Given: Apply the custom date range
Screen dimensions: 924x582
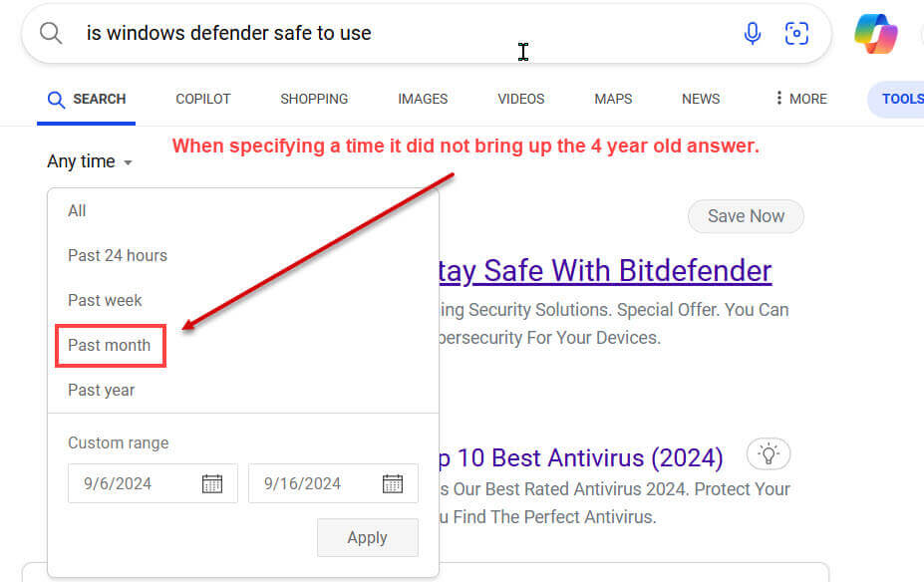Looking at the screenshot, I should tap(367, 537).
